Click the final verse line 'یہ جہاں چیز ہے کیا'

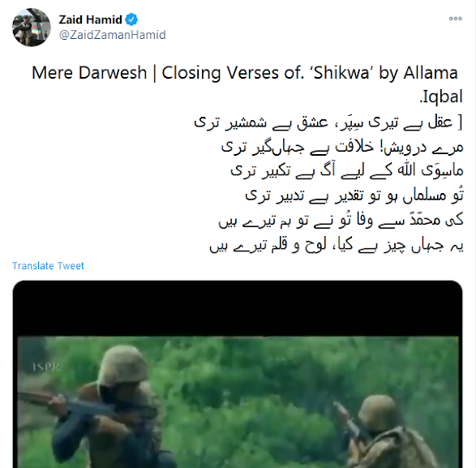(336, 245)
